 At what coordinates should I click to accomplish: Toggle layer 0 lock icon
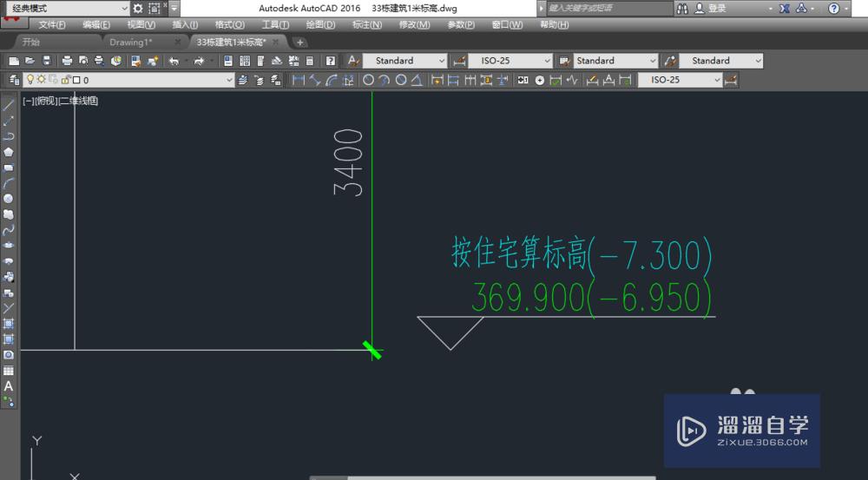[x=66, y=80]
